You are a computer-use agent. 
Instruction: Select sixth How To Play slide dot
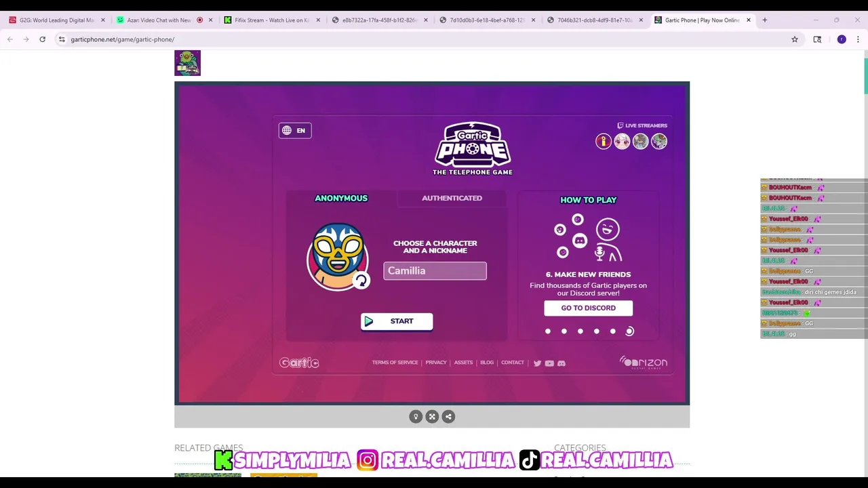[629, 331]
